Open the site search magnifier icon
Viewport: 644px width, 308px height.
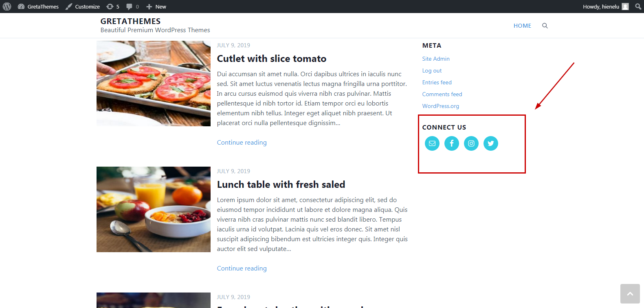(545, 25)
